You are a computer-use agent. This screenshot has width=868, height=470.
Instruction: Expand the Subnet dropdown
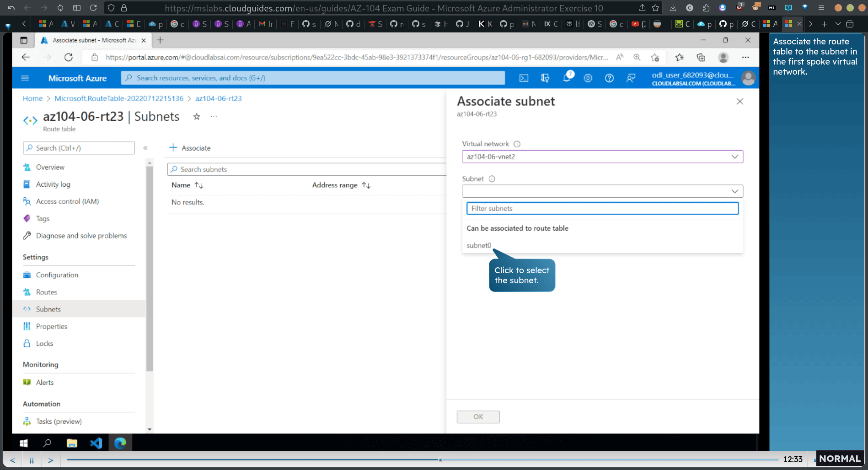point(602,191)
